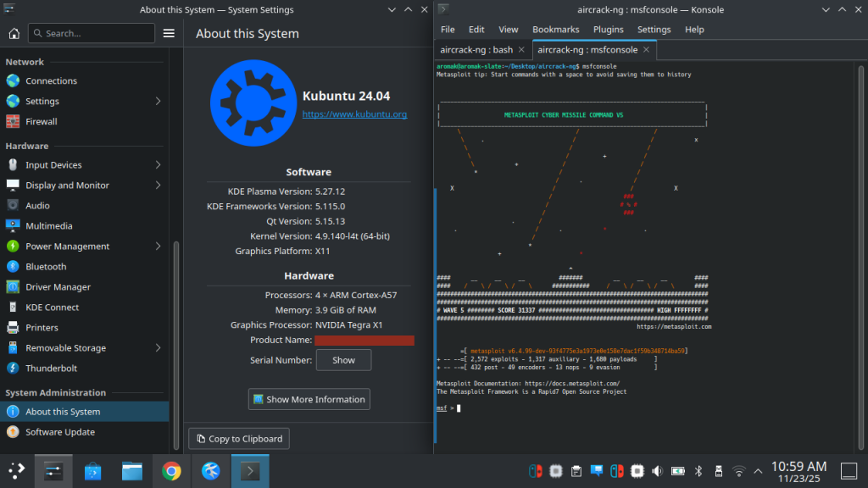Open the Discover software store from the taskbar

coord(92,470)
